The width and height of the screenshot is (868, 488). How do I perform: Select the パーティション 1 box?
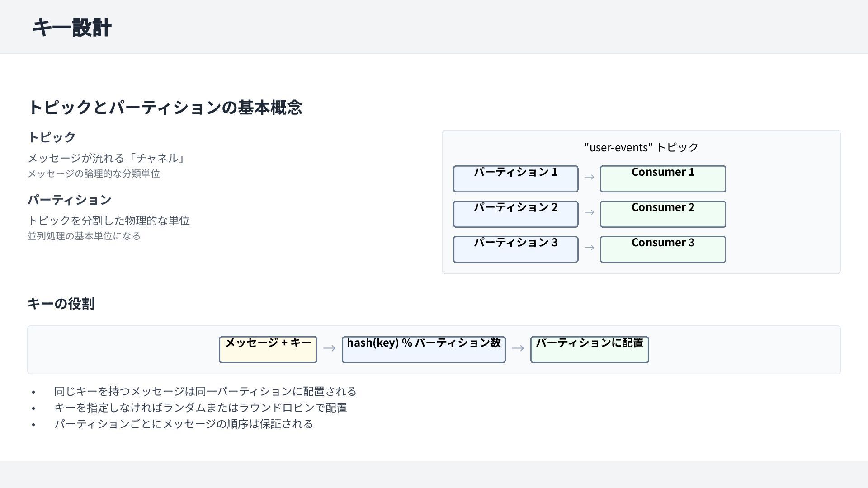[x=515, y=178]
